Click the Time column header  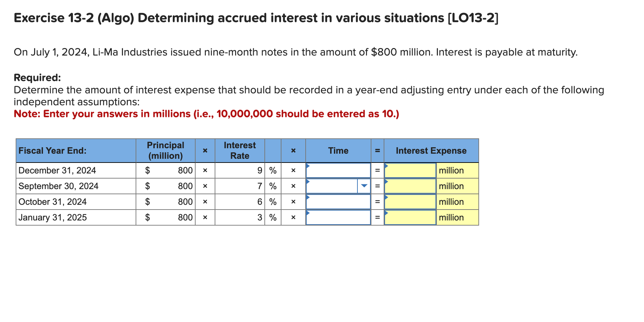pyautogui.click(x=338, y=151)
